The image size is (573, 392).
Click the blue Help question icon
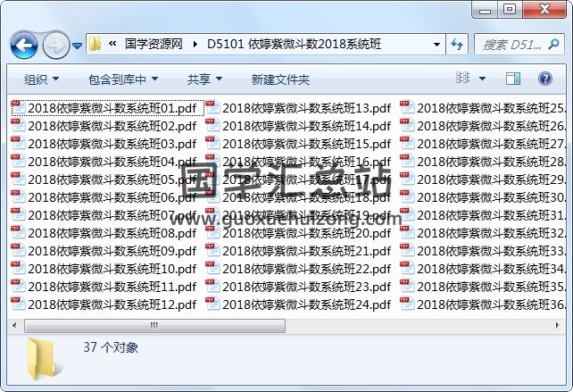[x=544, y=79]
